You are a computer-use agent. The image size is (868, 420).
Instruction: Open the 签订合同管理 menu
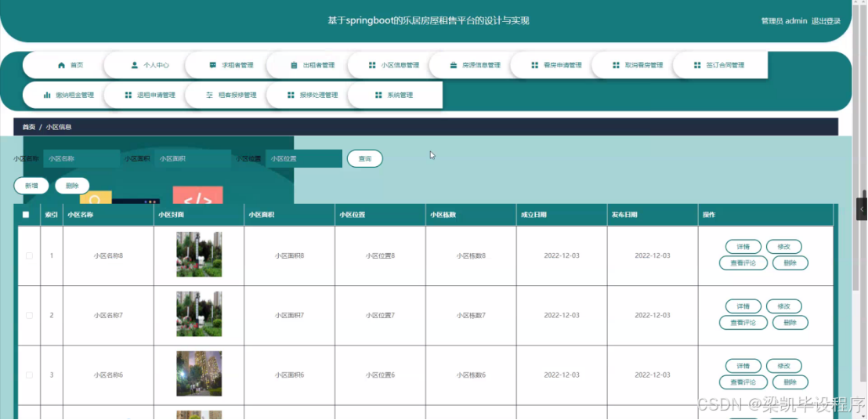[x=719, y=65]
